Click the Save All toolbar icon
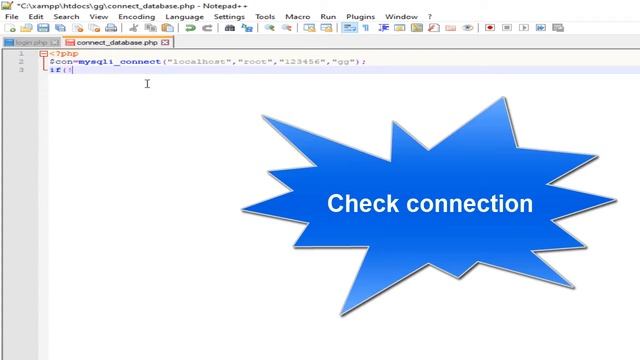The image size is (640, 360). (60, 28)
